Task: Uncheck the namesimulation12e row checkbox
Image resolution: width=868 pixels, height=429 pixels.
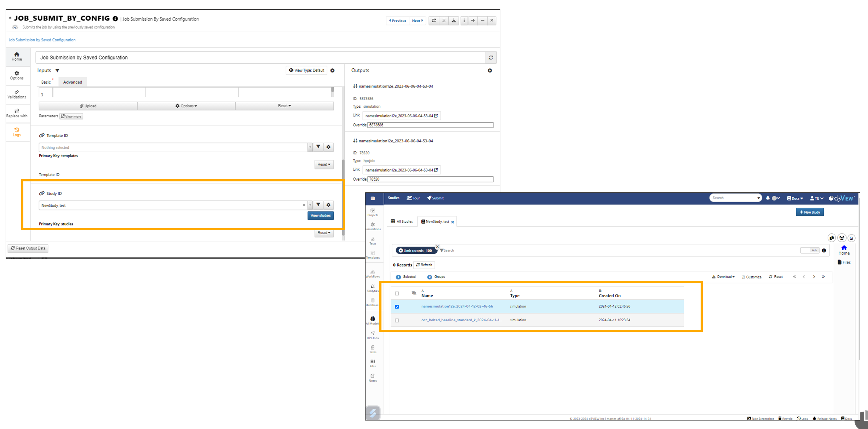Action: click(397, 307)
